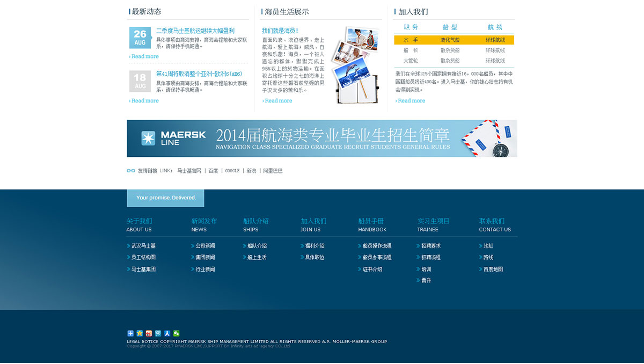Share to Sina Weibo icon
The height and width of the screenshot is (364, 644).
(x=149, y=333)
